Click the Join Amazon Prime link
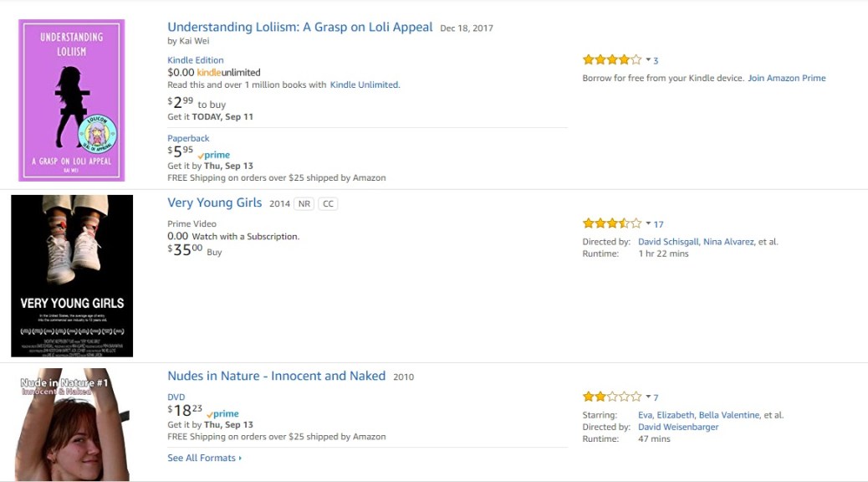Screen dimensions: 868x482 pos(786,78)
